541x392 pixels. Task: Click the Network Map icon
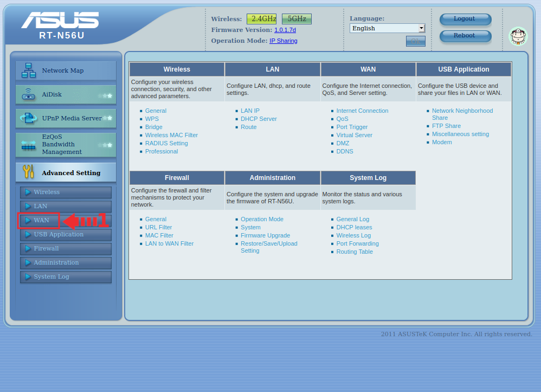pos(28,70)
